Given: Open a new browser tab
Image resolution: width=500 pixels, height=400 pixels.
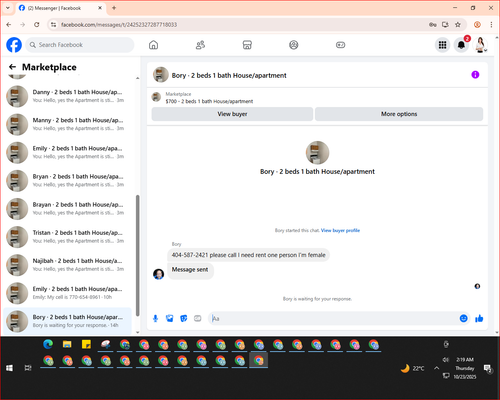Looking at the screenshot, I should [114, 8].
